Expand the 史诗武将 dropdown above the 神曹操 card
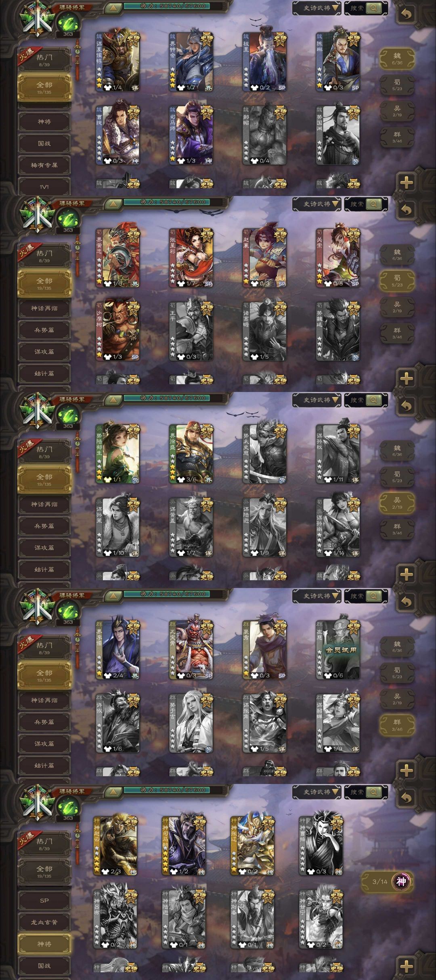436x980 pixels. pos(317,792)
